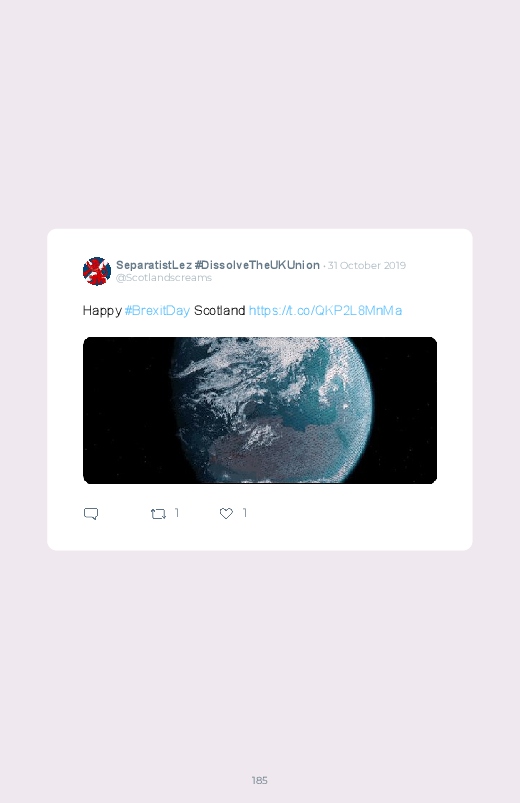Click the black starry space in the image
The width and height of the screenshot is (520, 803).
coord(123,410)
